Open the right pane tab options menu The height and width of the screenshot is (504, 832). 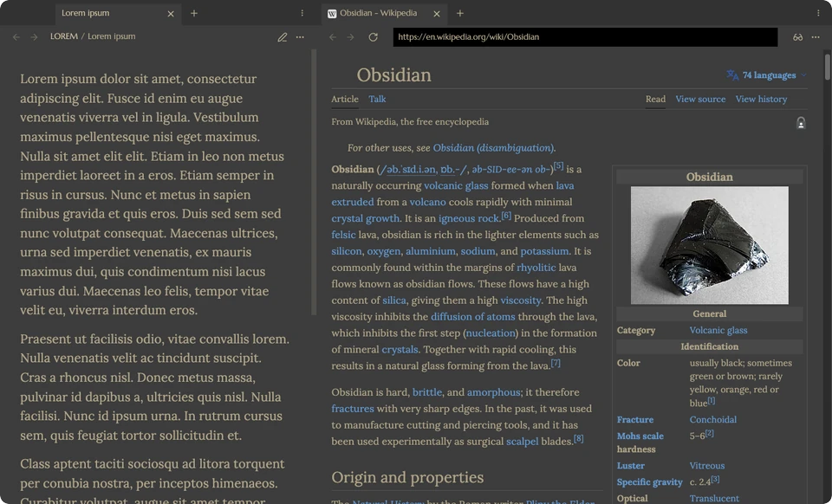coord(817,13)
